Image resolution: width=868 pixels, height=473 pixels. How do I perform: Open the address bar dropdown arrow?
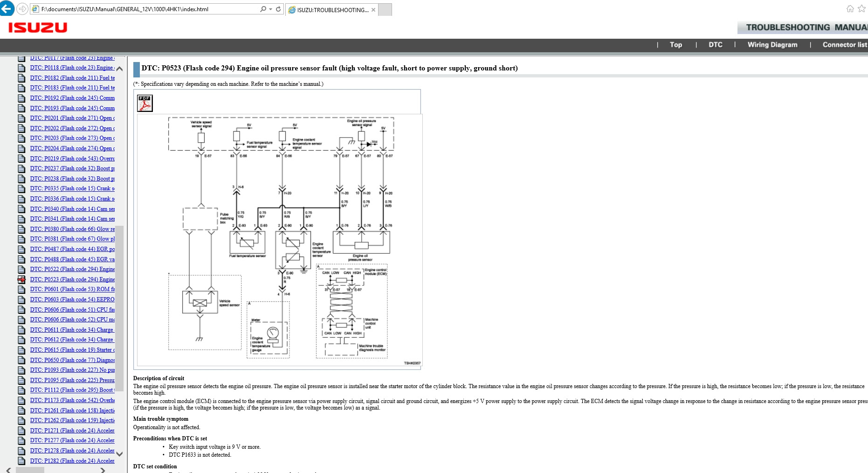pos(270,9)
